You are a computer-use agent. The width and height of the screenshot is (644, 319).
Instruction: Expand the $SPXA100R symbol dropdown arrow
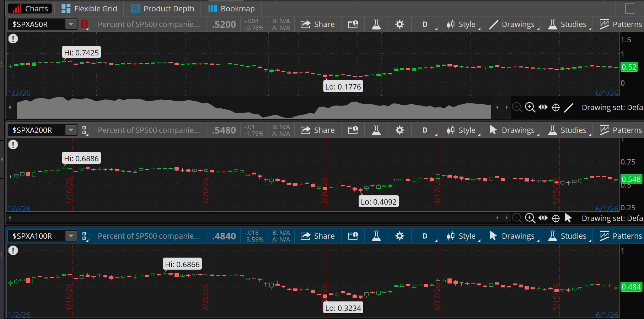point(71,236)
